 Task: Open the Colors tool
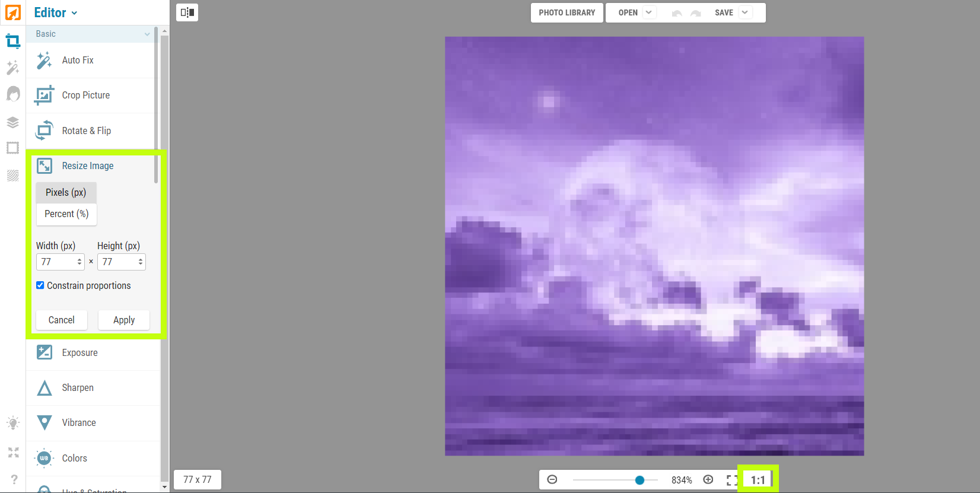93,459
